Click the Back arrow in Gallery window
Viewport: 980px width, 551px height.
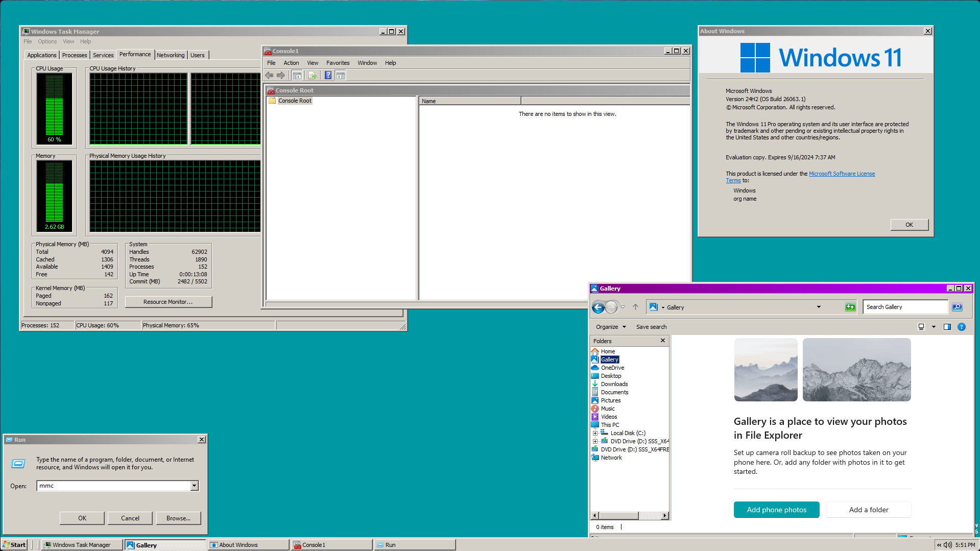coord(598,307)
